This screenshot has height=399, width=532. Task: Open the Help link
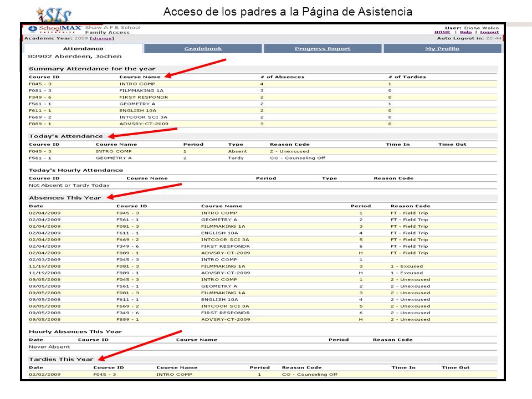465,32
